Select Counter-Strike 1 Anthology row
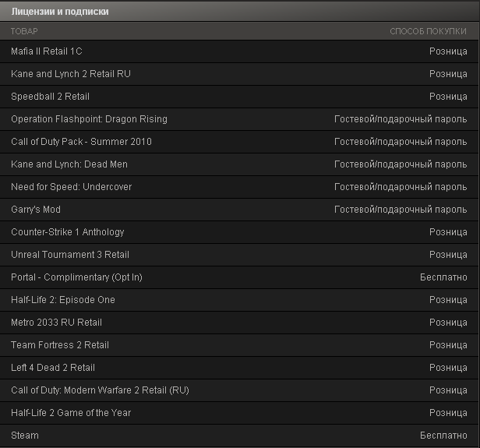This screenshot has height=448, width=480. click(239, 232)
